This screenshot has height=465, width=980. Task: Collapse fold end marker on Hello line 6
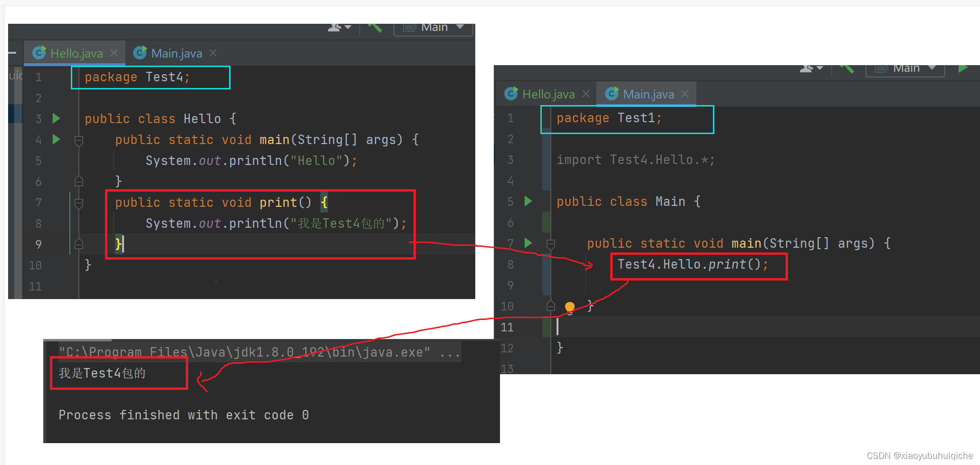[79, 181]
